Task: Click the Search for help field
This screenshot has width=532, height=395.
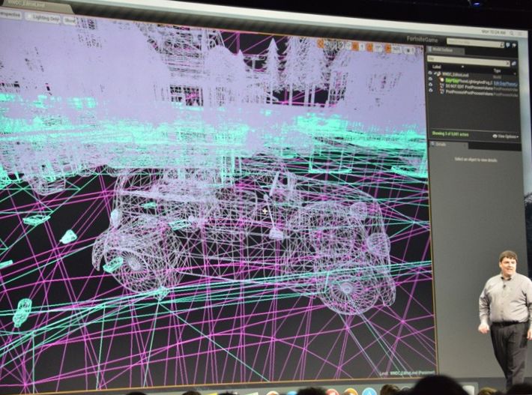Action: pyautogui.click(x=475, y=43)
